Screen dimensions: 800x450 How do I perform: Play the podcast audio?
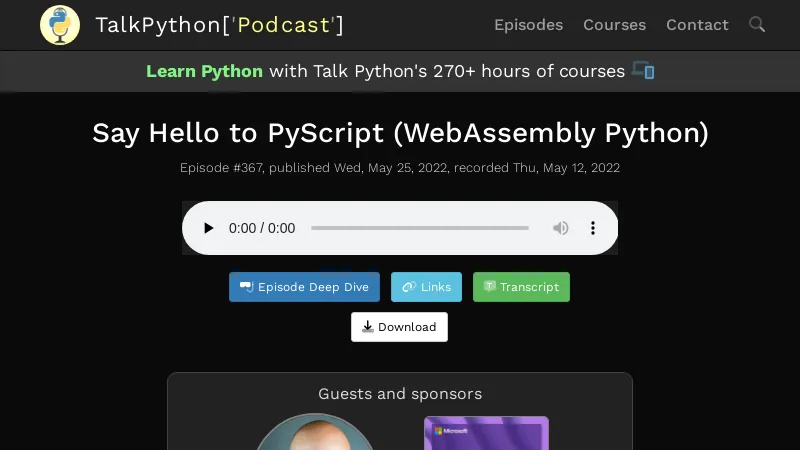pyautogui.click(x=208, y=228)
